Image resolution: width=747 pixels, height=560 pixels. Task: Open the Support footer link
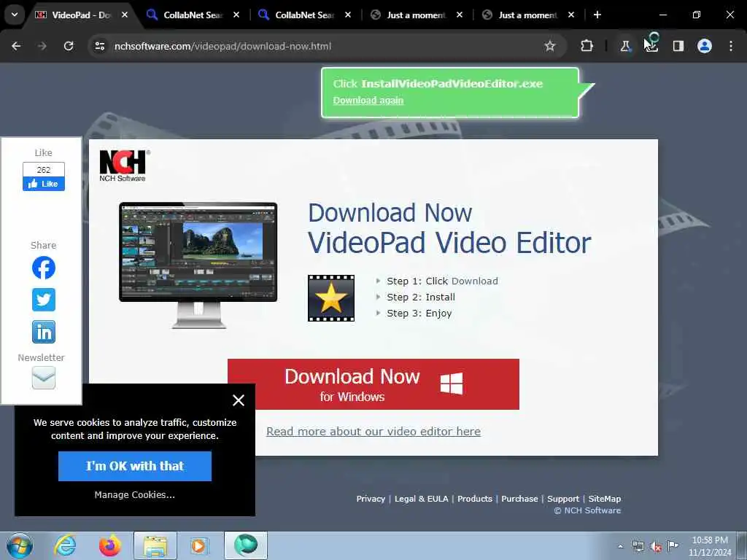click(x=563, y=499)
